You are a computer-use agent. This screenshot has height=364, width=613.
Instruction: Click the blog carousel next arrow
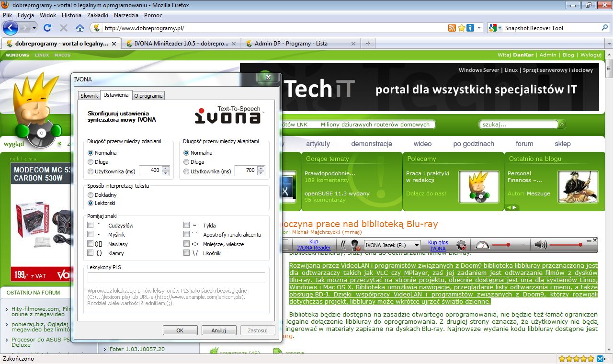pos(515,207)
